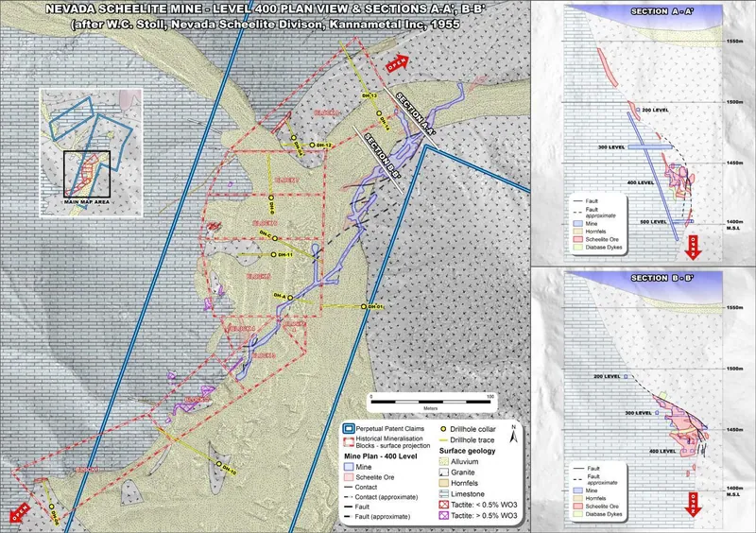The height and width of the screenshot is (533, 756).
Task: Click the DH-12 drillhole collar
Action: (x=313, y=145)
